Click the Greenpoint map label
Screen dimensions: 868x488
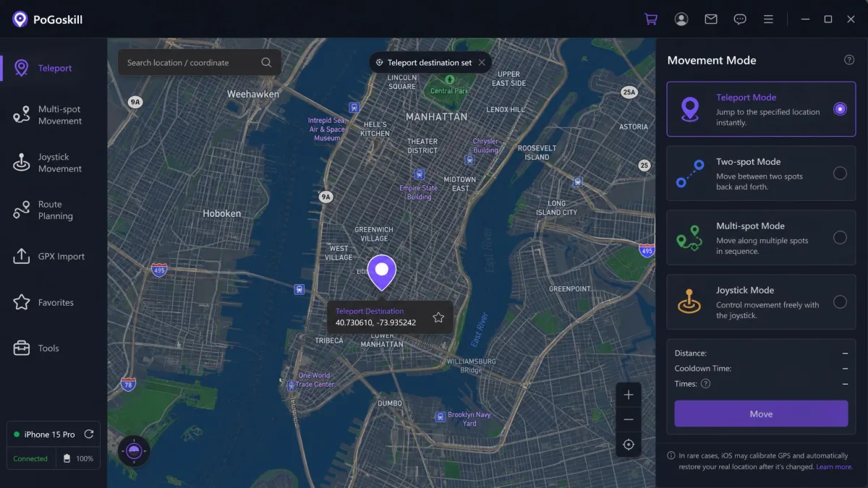coord(570,289)
